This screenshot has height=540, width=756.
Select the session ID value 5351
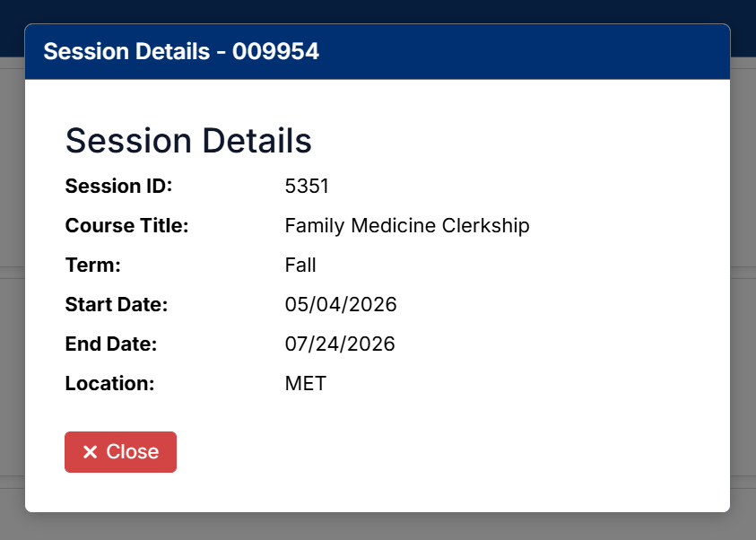click(306, 186)
